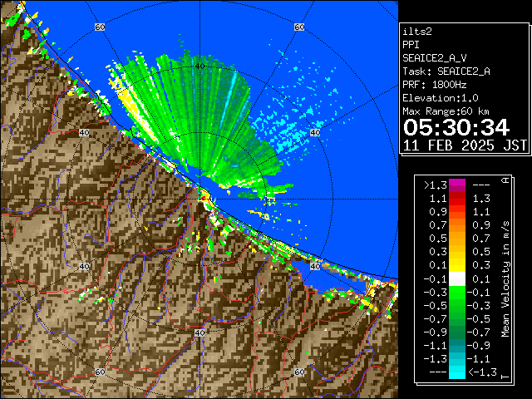The image size is (532, 399).
Task: Click the "Max Range:60 km" line
Action: coord(446,111)
